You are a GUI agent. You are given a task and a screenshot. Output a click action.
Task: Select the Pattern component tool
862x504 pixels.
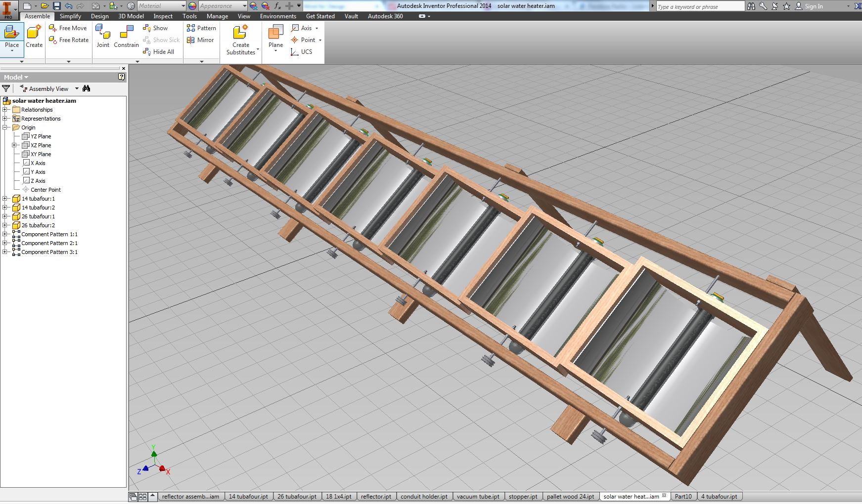pos(201,28)
